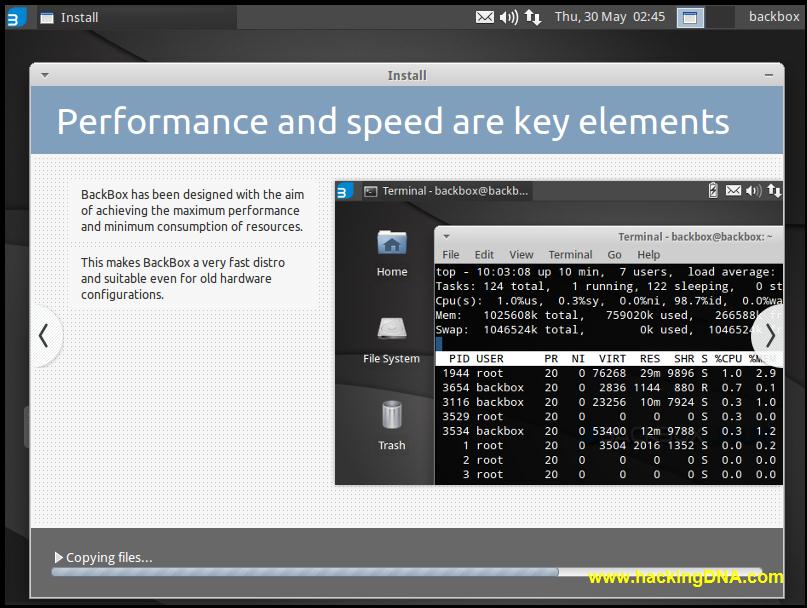Click the speaker icon in slide panel
The image size is (807, 608).
click(x=754, y=191)
